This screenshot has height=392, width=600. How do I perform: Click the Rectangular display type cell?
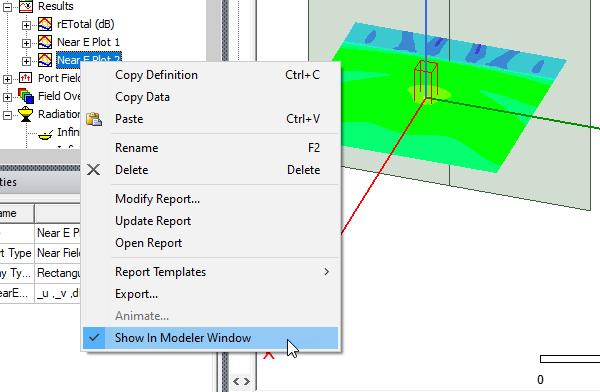pos(58,273)
